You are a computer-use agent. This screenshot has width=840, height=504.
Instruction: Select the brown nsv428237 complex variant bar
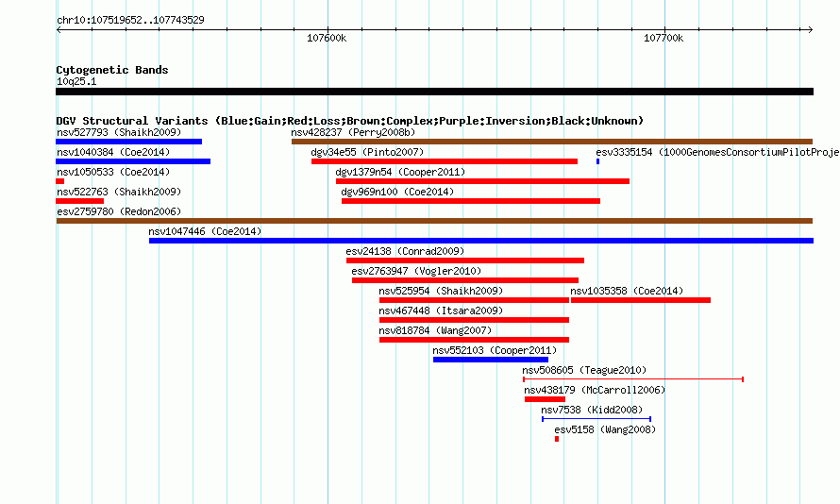(x=552, y=142)
